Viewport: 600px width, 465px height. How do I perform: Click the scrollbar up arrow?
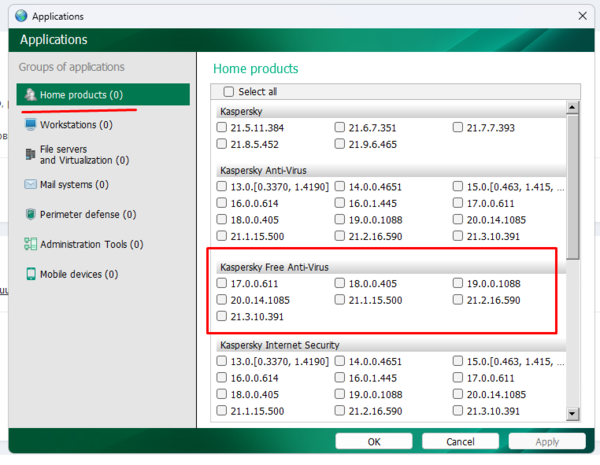pos(572,107)
